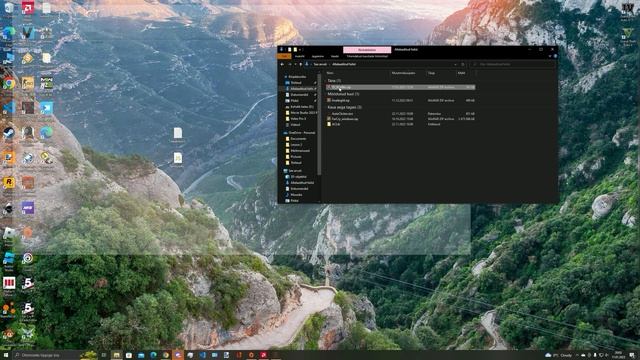This screenshot has height=360, width=640.
Task: Click the navigation pane scrollbar
Action: pyautogui.click(x=319, y=124)
